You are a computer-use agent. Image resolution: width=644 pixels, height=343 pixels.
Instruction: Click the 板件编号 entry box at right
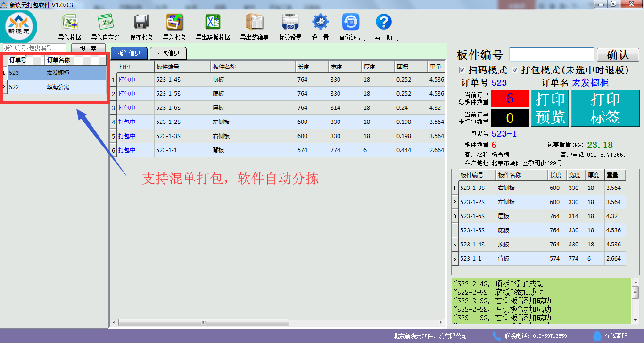point(552,55)
